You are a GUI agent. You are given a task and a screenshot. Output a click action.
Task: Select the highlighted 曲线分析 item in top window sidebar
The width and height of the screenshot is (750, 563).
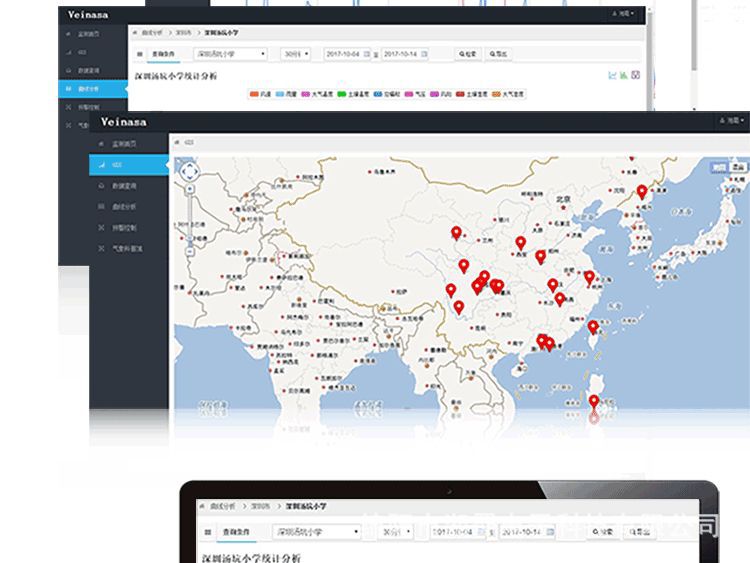tap(93, 89)
